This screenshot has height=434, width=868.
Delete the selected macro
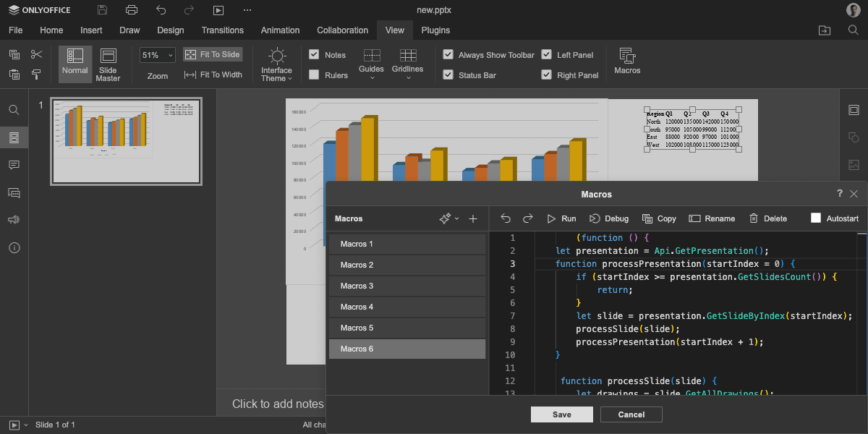(767, 218)
